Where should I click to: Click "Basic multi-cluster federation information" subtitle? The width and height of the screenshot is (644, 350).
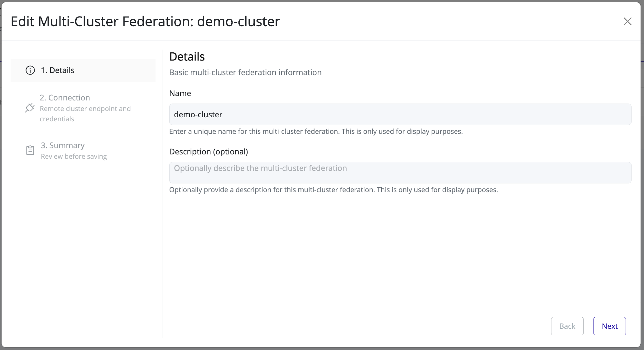[245, 72]
